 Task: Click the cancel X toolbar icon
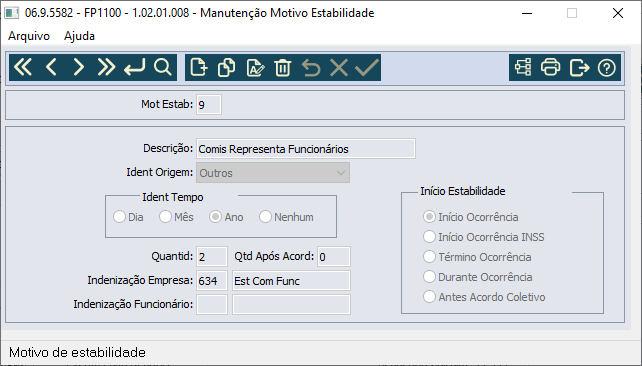pyautogui.click(x=339, y=67)
